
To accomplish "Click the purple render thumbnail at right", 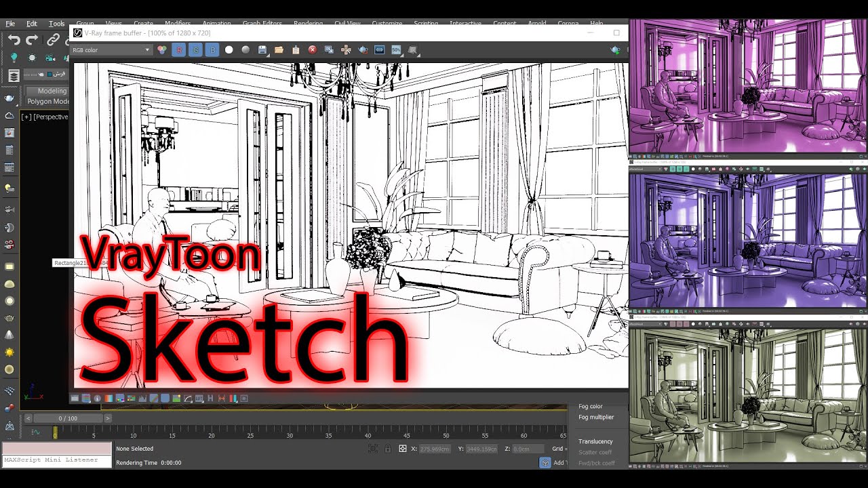I will click(748, 240).
